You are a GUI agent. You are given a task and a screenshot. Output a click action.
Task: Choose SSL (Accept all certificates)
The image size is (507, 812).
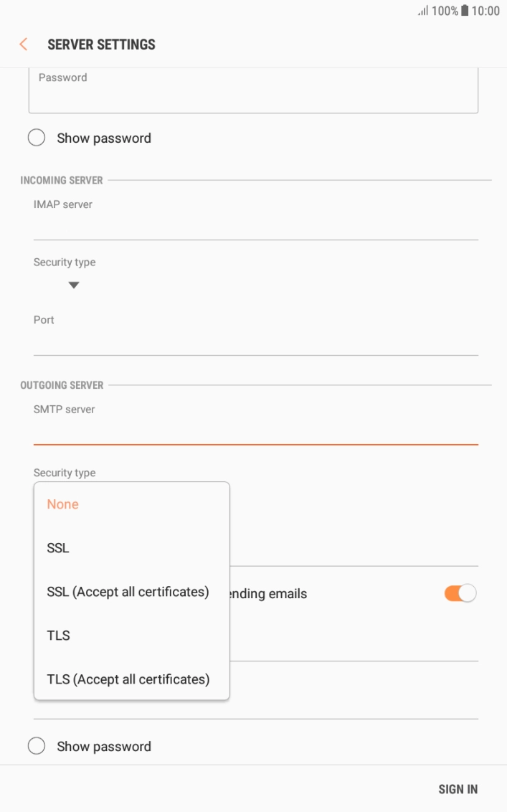tap(126, 593)
